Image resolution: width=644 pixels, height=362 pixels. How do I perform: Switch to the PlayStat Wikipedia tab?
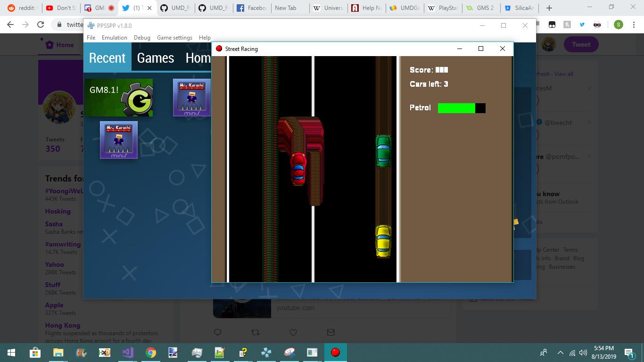[442, 8]
